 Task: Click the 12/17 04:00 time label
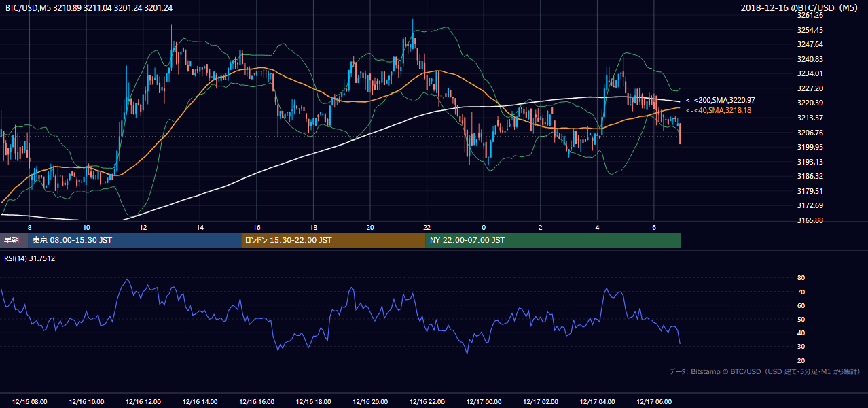pos(598,402)
